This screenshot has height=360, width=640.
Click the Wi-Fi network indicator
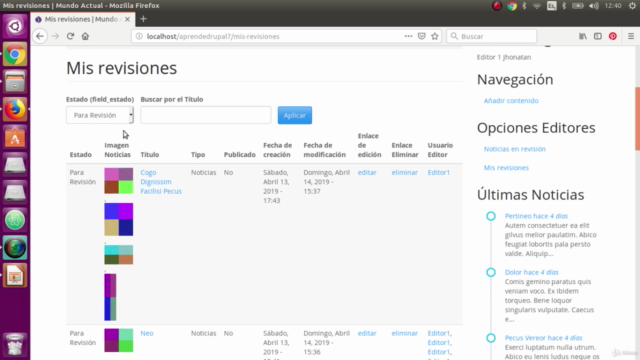[x=537, y=6]
